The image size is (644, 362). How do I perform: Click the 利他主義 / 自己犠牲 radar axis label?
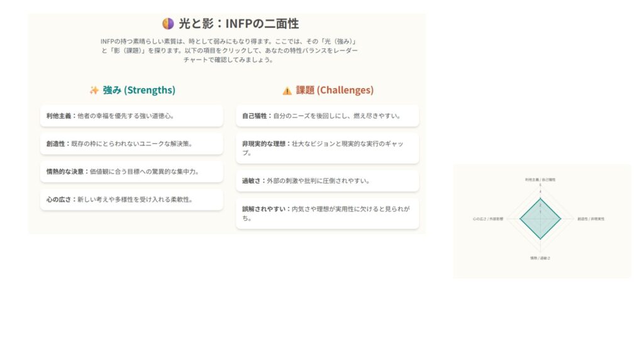tap(540, 179)
